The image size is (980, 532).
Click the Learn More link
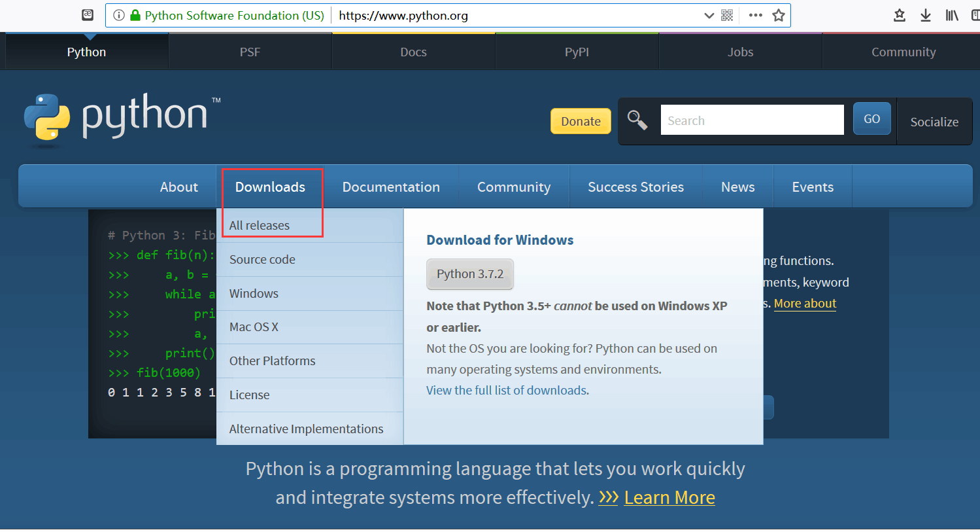click(x=669, y=497)
